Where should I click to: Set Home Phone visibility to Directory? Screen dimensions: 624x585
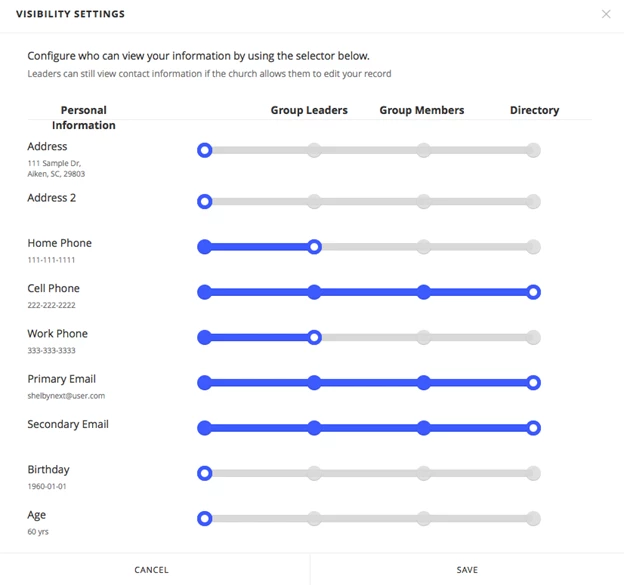[x=533, y=247]
